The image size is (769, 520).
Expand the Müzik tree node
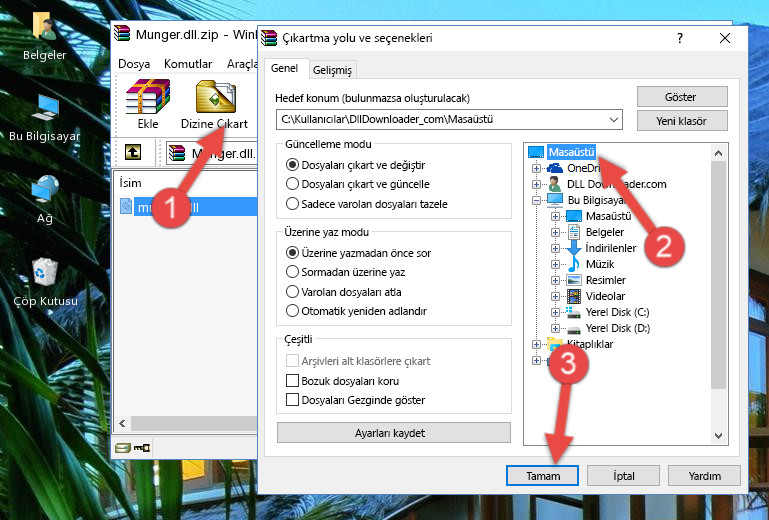click(555, 264)
